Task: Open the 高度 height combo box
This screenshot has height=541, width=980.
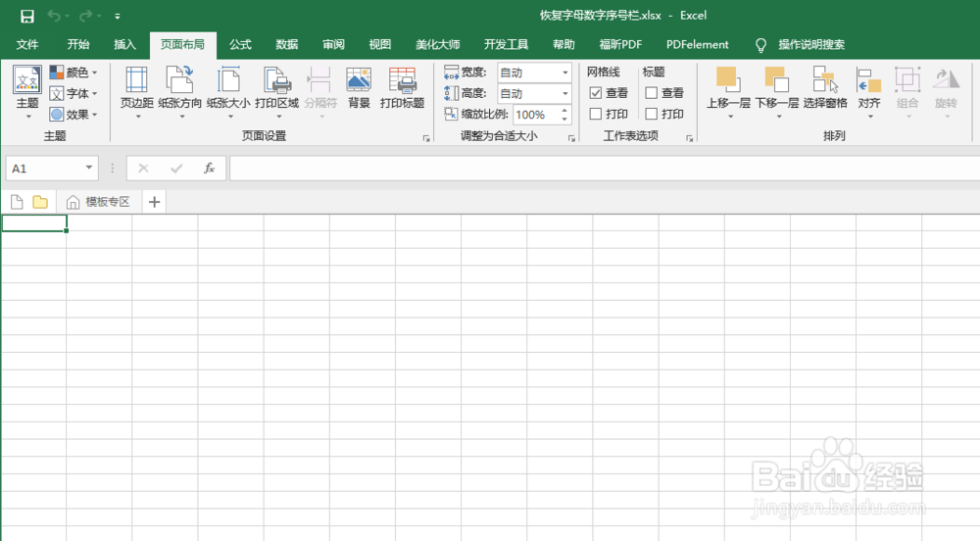Action: 534,94
